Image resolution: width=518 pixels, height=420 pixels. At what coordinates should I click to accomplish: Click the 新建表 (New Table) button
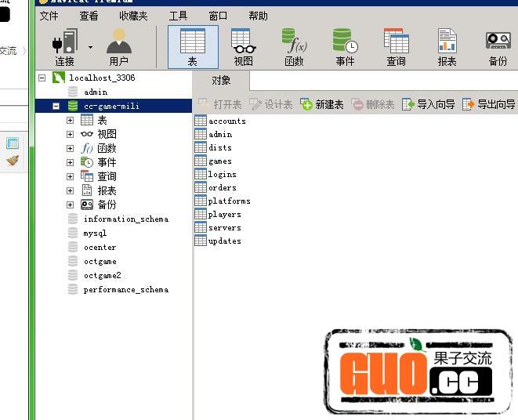click(322, 104)
